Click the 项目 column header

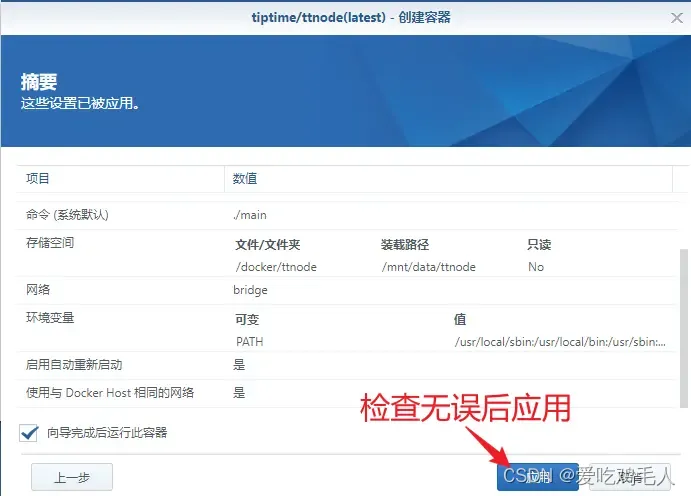(120, 179)
